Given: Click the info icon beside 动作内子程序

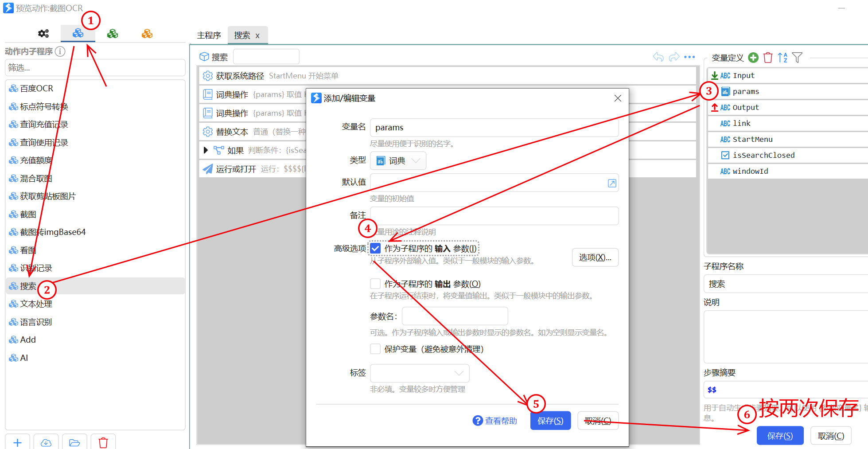Looking at the screenshot, I should tap(60, 51).
